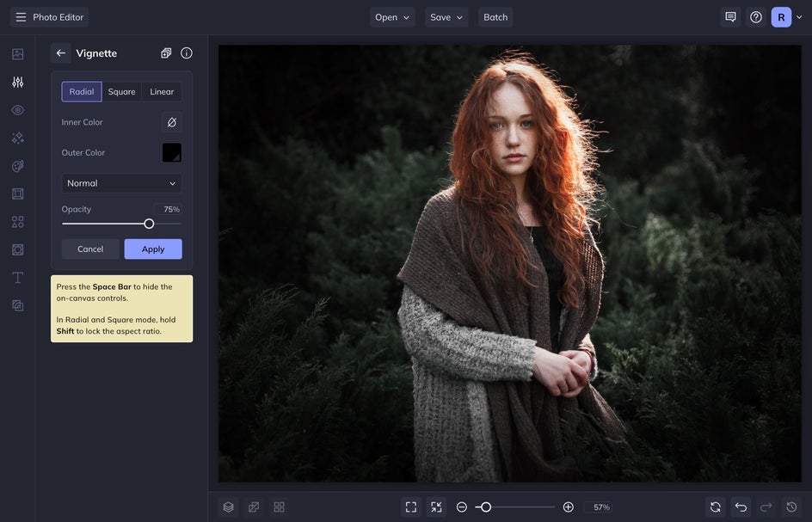Click the shrink to actual size icon
Viewport: 812px width, 522px height.
tap(436, 507)
